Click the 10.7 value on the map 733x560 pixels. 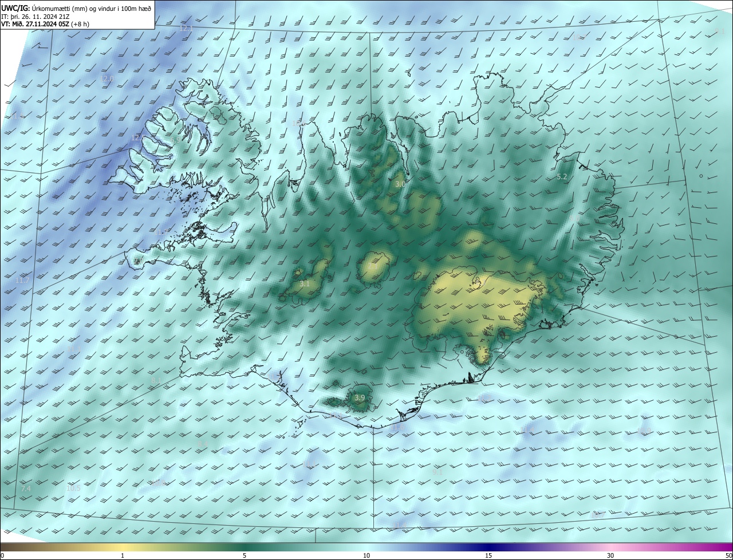[x=597, y=515]
